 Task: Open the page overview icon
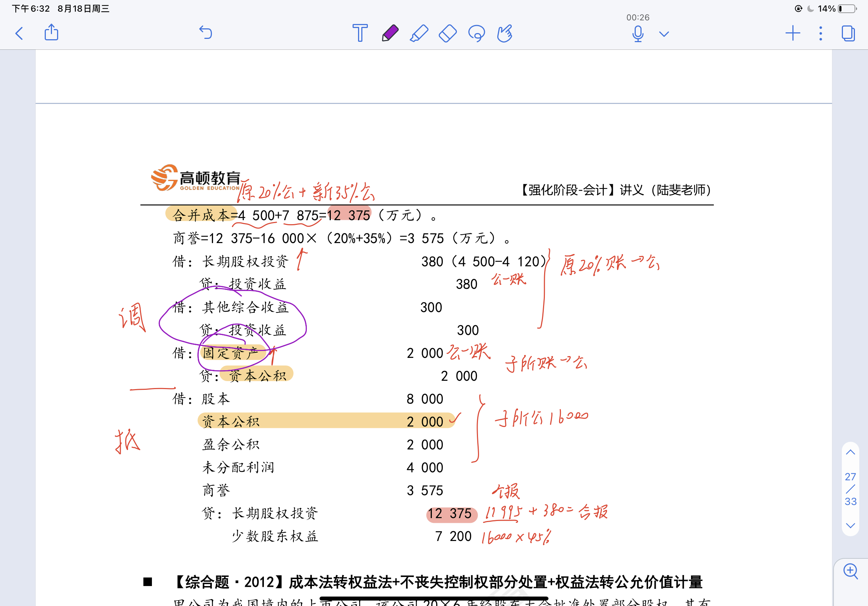(x=848, y=33)
